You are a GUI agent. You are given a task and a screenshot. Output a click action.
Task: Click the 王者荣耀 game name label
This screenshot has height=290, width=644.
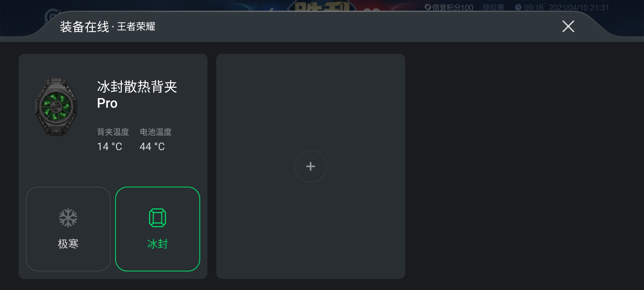pyautogui.click(x=136, y=27)
